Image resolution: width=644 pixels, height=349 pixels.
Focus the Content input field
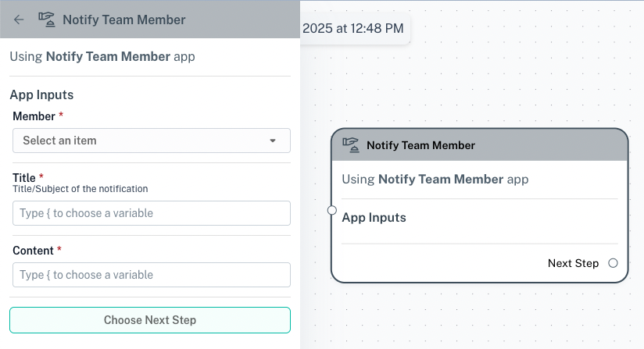151,275
